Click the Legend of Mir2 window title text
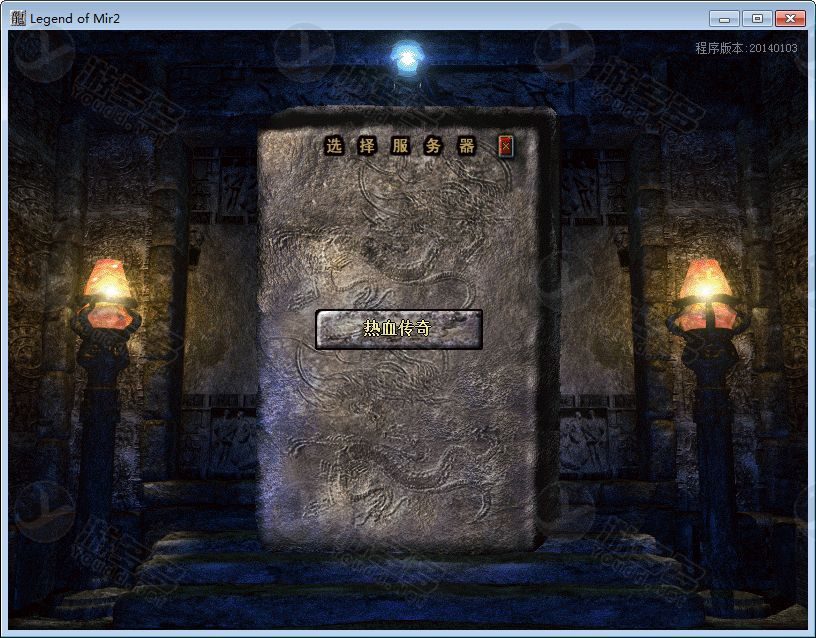 click(x=75, y=19)
